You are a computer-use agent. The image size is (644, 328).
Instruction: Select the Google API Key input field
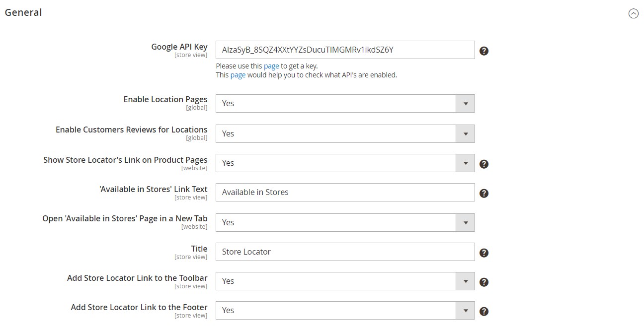point(345,50)
